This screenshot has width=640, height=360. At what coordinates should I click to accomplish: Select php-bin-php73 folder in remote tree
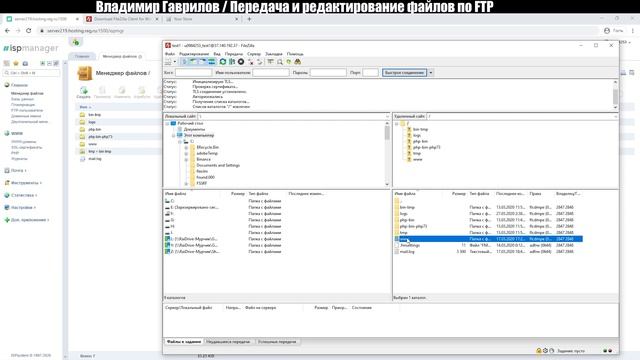tap(427, 147)
